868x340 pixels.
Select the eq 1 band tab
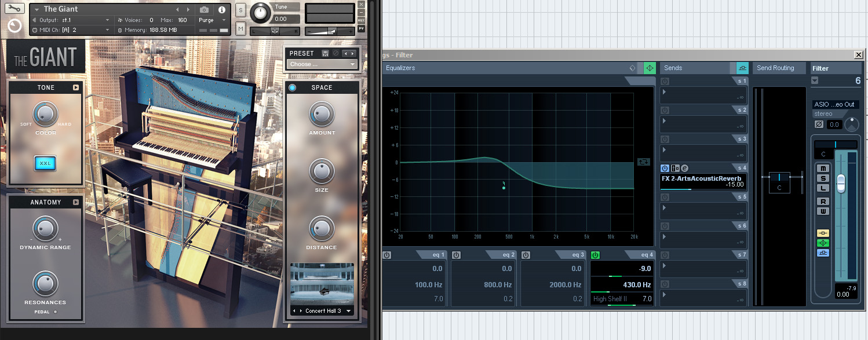coord(431,255)
